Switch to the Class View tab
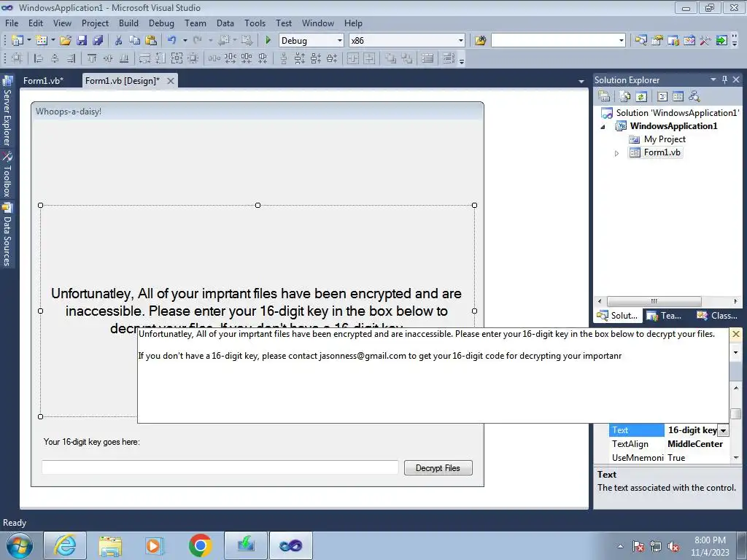 (717, 315)
